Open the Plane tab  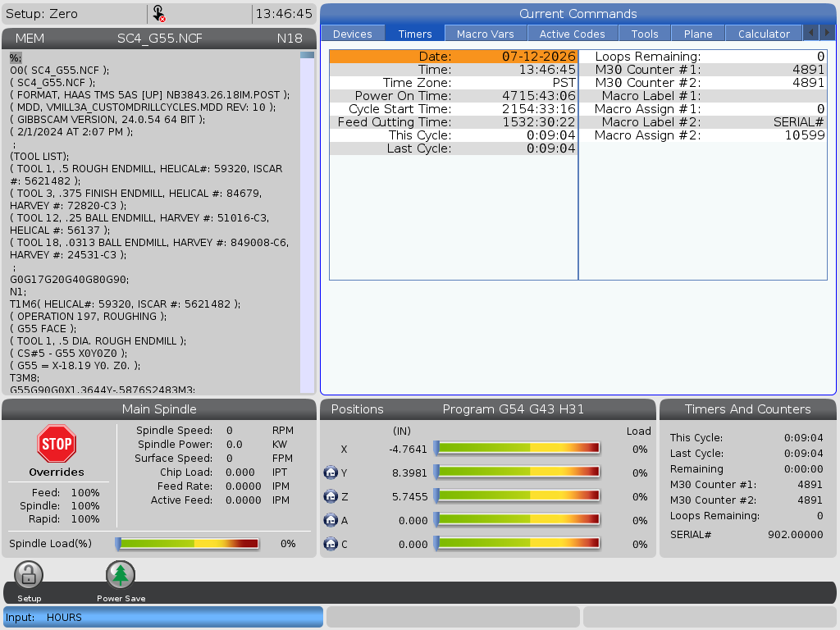click(698, 34)
